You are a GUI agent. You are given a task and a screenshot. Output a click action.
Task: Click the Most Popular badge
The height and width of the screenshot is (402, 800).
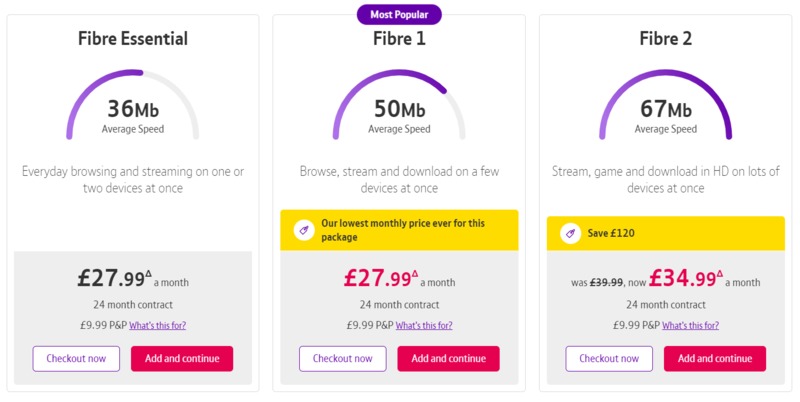coord(399,14)
